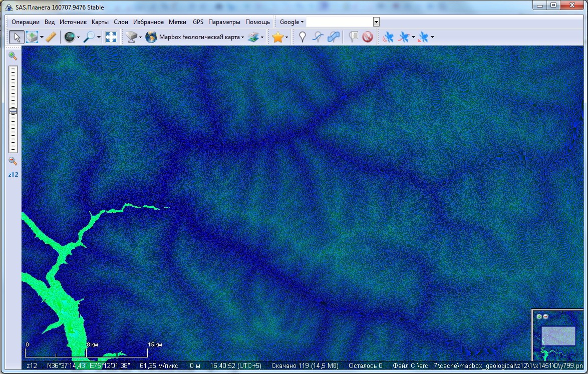Viewport: 588px width, 374px height.
Task: Click the zoom in magnifier above slider
Action: [x=13, y=56]
